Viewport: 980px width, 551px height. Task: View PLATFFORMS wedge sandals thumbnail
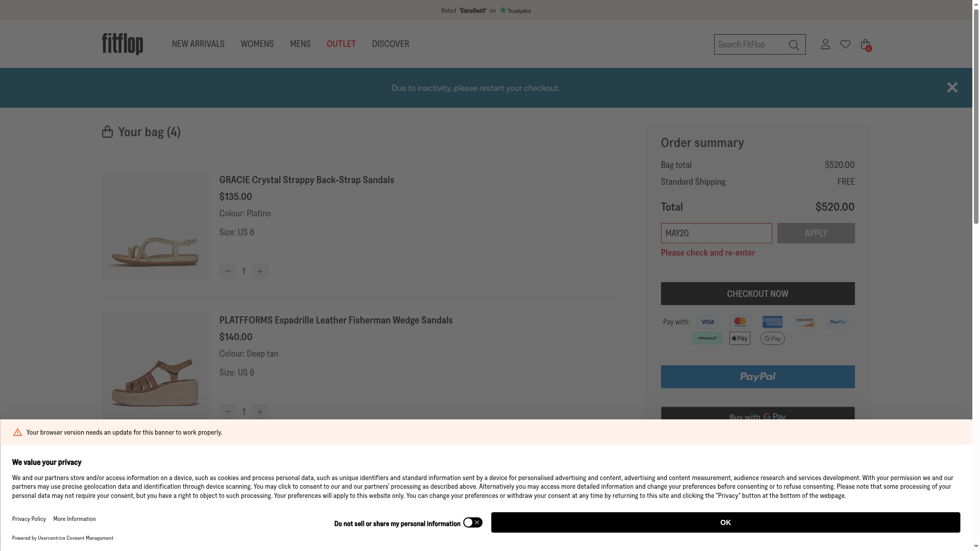(x=156, y=366)
